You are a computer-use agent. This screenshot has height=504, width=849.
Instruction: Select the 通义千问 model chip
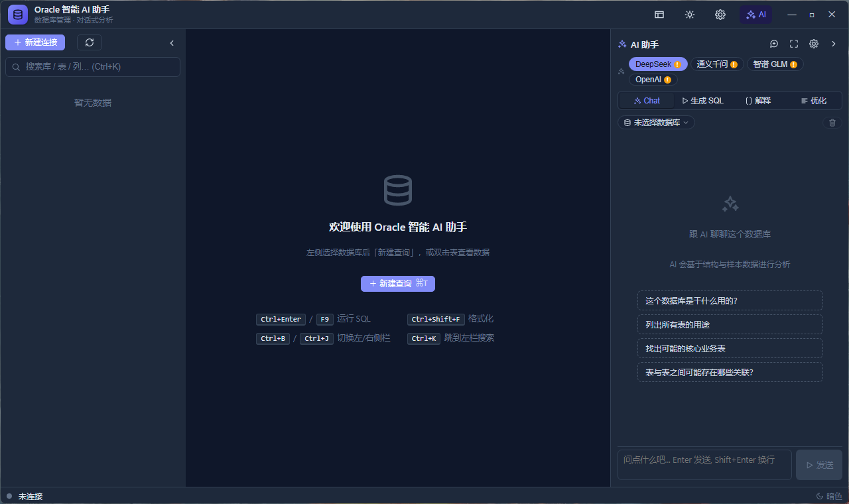(x=717, y=64)
